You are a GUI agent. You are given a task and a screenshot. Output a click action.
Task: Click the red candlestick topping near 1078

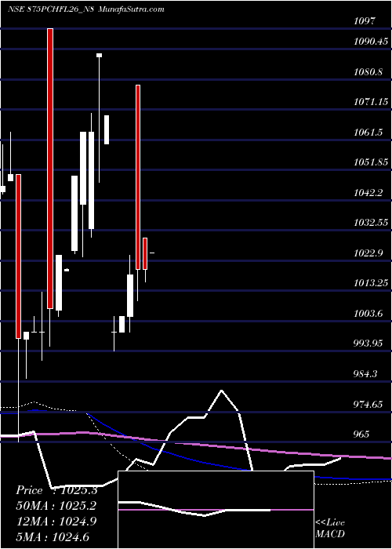[x=138, y=177]
